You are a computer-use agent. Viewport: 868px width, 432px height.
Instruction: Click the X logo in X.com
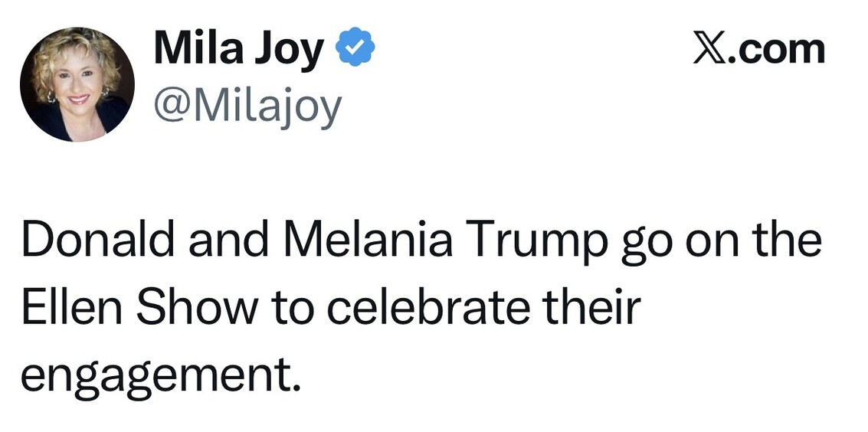click(709, 49)
